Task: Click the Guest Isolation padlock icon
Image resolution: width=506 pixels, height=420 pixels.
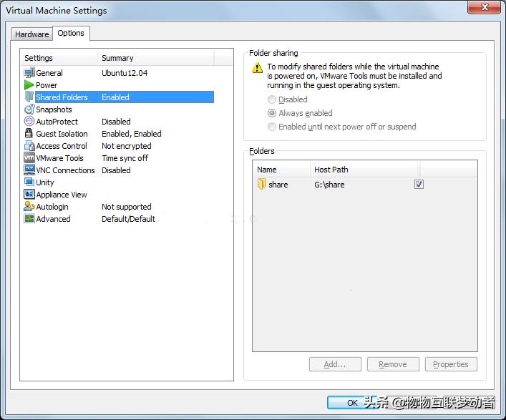Action: (x=29, y=133)
